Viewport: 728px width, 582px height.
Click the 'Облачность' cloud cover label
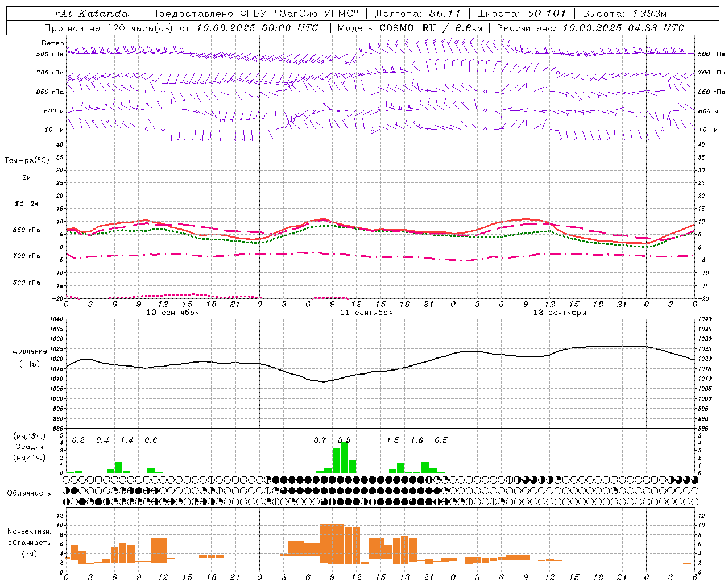[29, 493]
